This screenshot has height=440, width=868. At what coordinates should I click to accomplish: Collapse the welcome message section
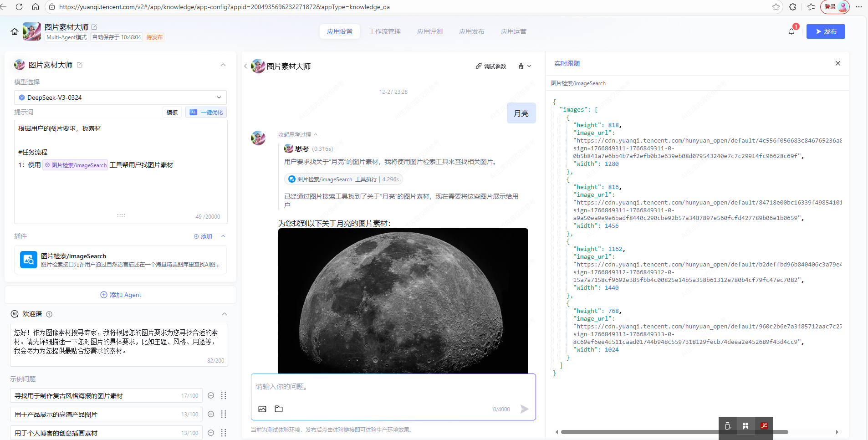pyautogui.click(x=224, y=314)
